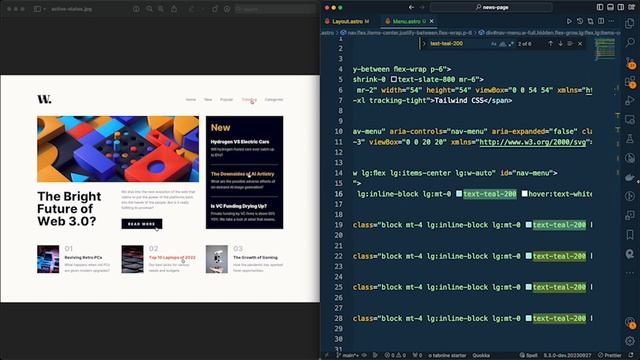Open the Explorer view in the activity bar

pos(630,23)
